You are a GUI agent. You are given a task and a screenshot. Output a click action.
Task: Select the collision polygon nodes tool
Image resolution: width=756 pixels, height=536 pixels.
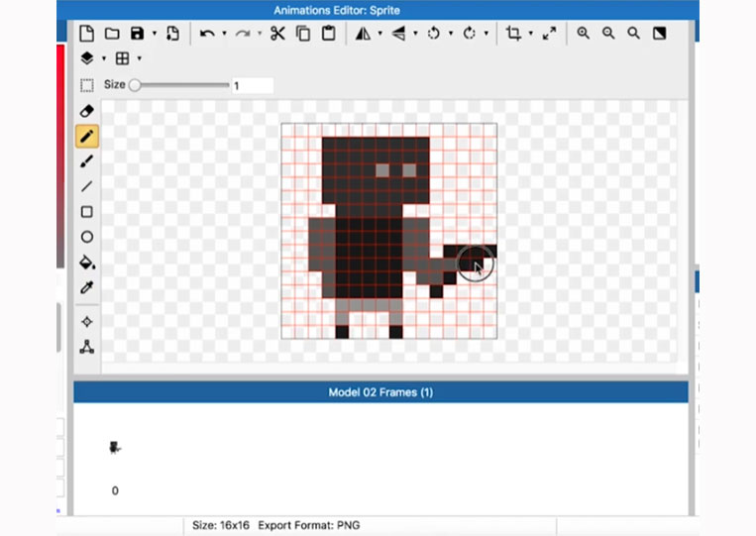87,347
